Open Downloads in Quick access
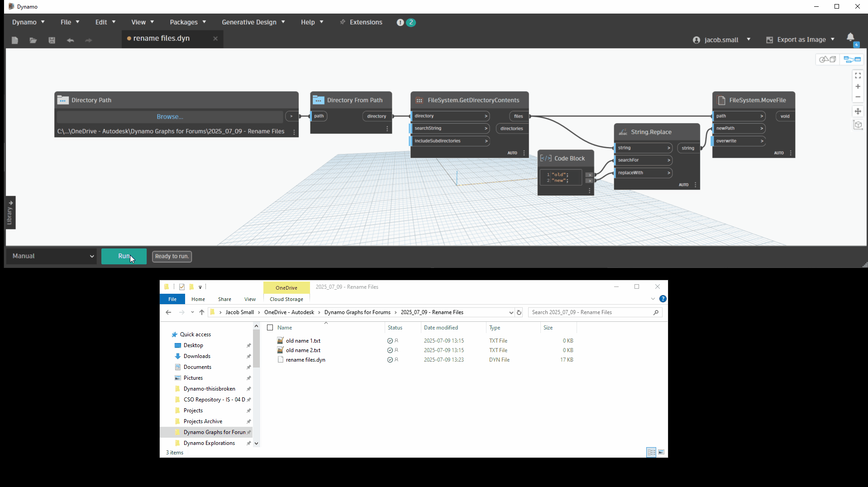The width and height of the screenshot is (868, 487). pos(197,356)
